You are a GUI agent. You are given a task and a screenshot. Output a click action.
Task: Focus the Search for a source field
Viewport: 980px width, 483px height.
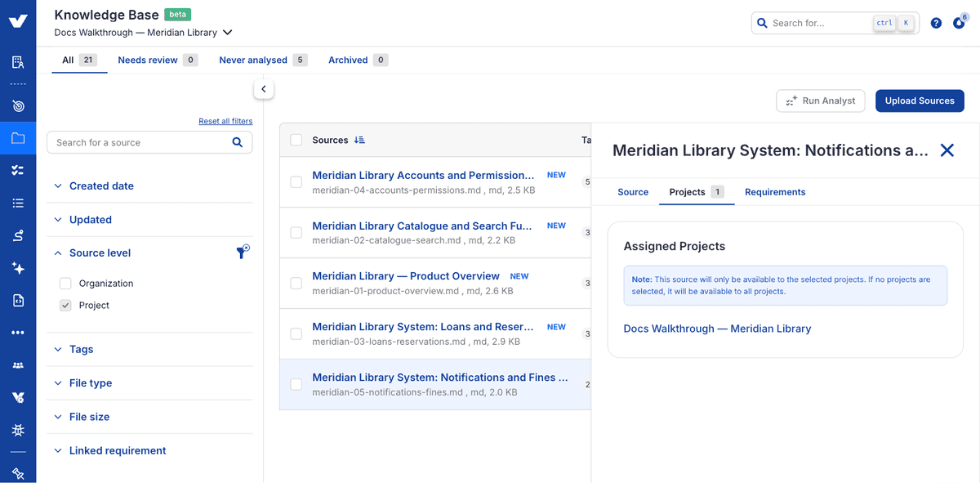(x=149, y=142)
